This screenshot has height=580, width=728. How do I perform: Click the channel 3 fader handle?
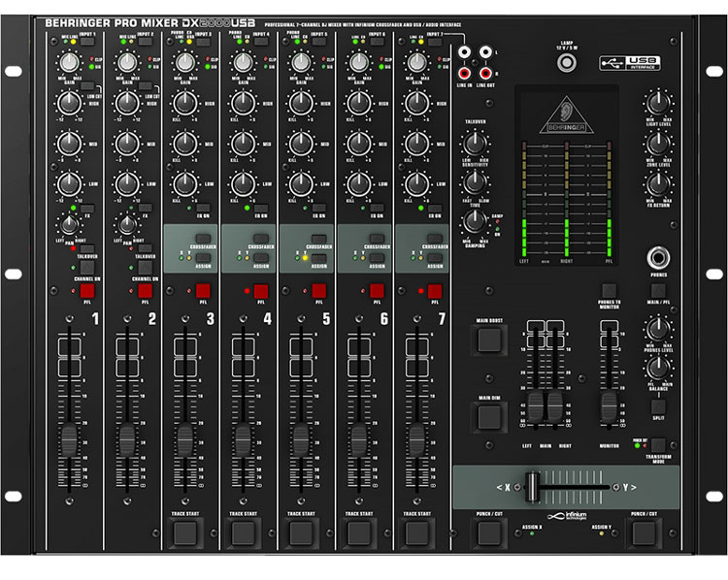click(185, 439)
